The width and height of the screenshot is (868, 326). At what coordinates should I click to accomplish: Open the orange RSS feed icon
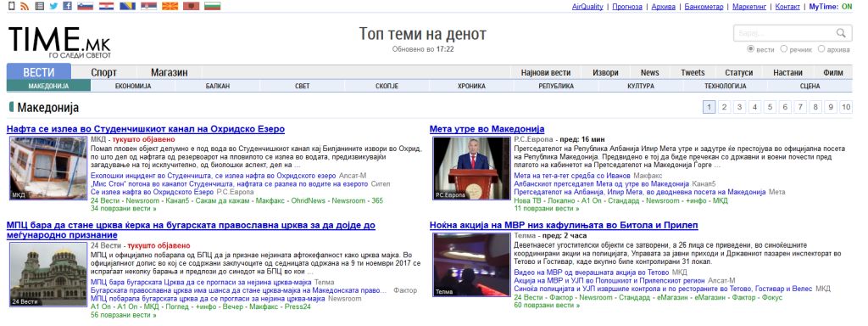coord(25,6)
